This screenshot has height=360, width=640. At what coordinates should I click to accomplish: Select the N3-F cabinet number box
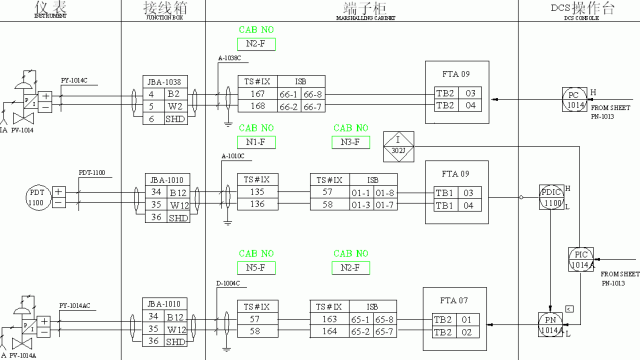351,142
